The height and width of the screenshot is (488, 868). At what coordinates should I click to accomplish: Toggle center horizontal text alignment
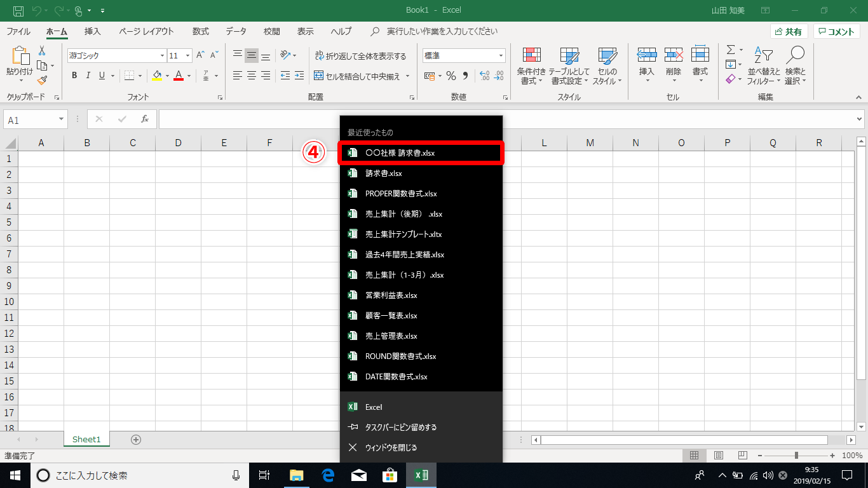click(x=252, y=76)
